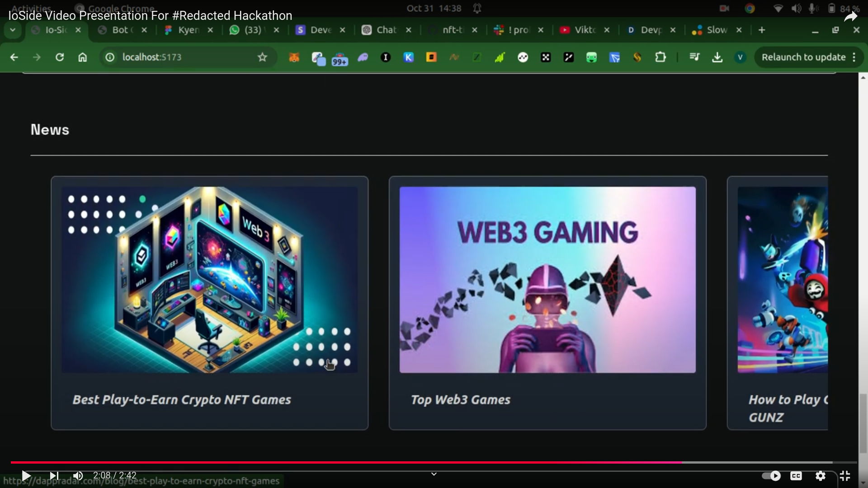Screen dimensions: 868x488
Task: Bookmark page with star icon
Action: 262,57
